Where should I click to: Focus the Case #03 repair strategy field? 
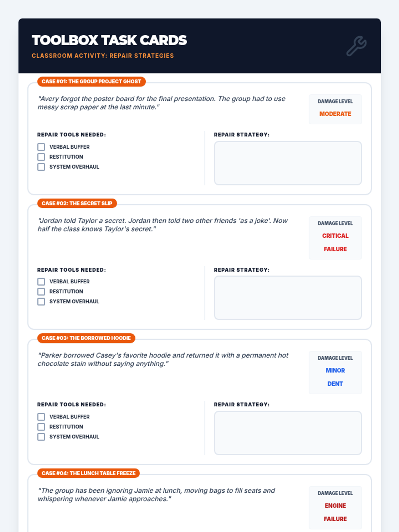point(288,433)
